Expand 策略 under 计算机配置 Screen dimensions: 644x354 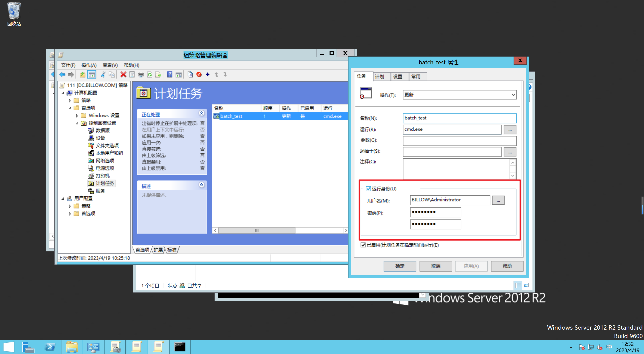click(x=70, y=100)
